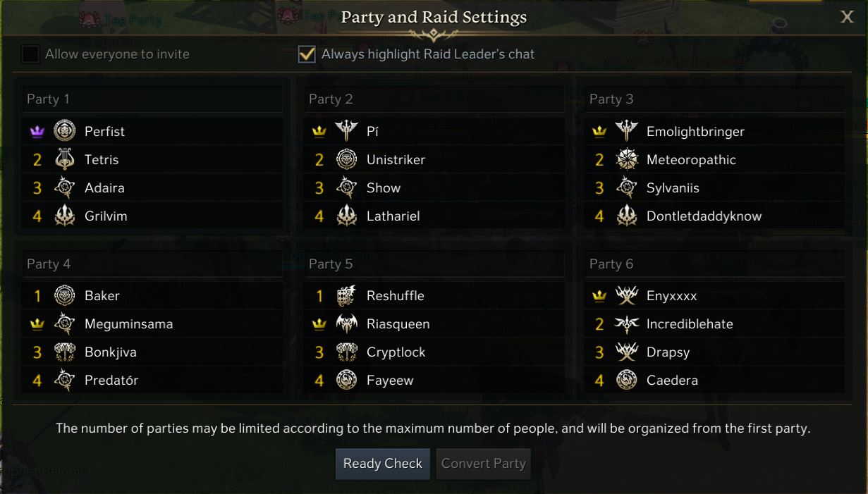Close the Party and Raid Settings window
Screen dimensions: 868x494
847,17
